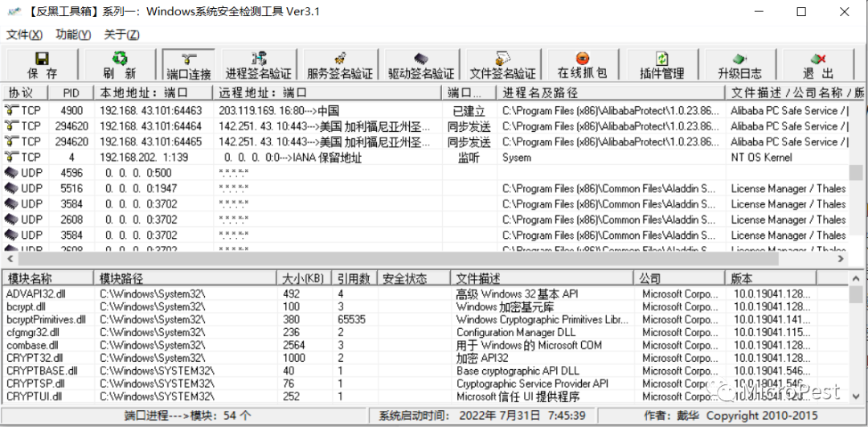Select the ADVAPI32.dll module row
The width and height of the screenshot is (868, 427).
point(424,294)
